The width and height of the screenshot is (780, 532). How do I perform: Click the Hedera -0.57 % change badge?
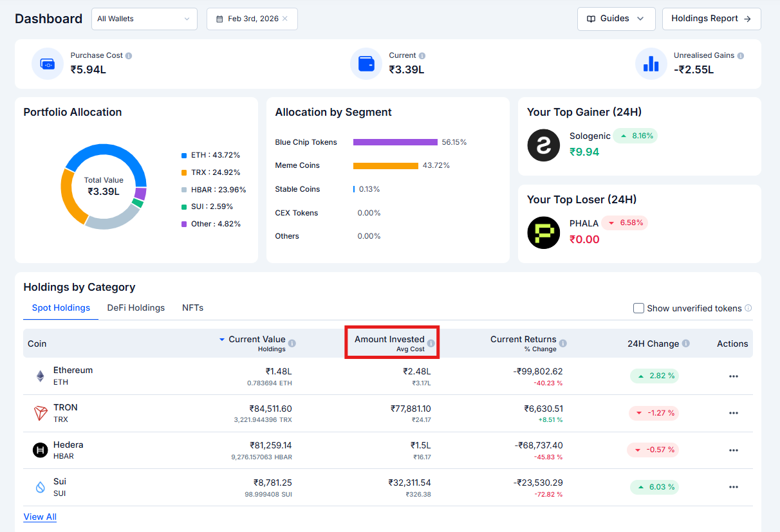653,450
